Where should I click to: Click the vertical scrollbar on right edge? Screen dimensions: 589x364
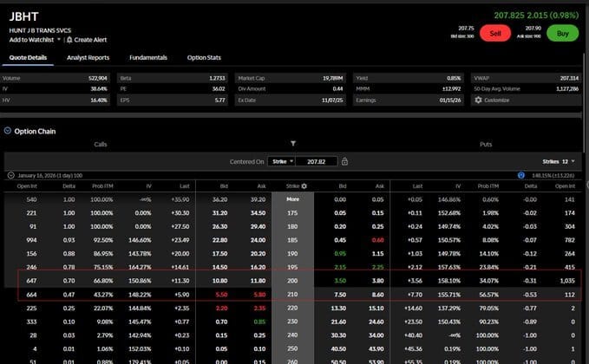[x=586, y=101]
